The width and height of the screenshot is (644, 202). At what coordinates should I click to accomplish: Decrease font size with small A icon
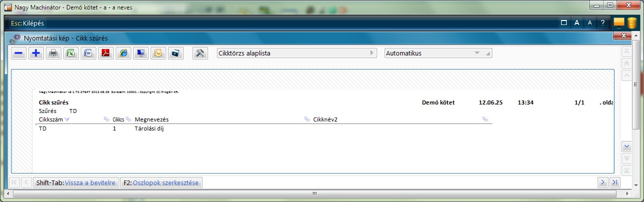click(x=590, y=23)
